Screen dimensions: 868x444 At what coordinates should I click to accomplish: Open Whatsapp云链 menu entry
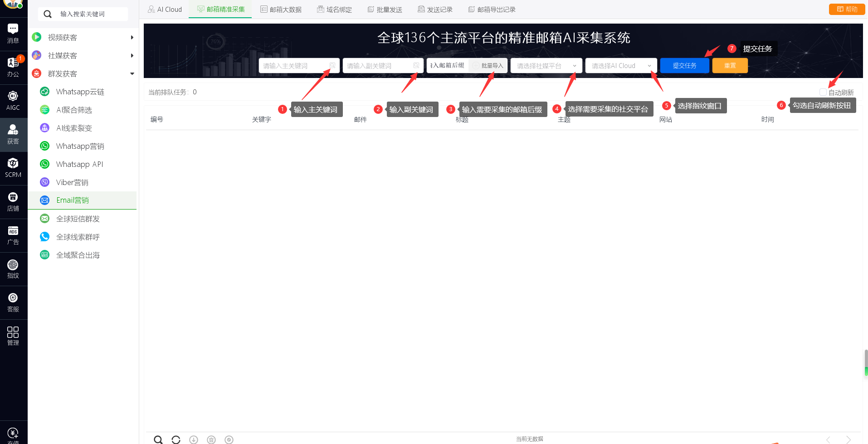coord(82,92)
